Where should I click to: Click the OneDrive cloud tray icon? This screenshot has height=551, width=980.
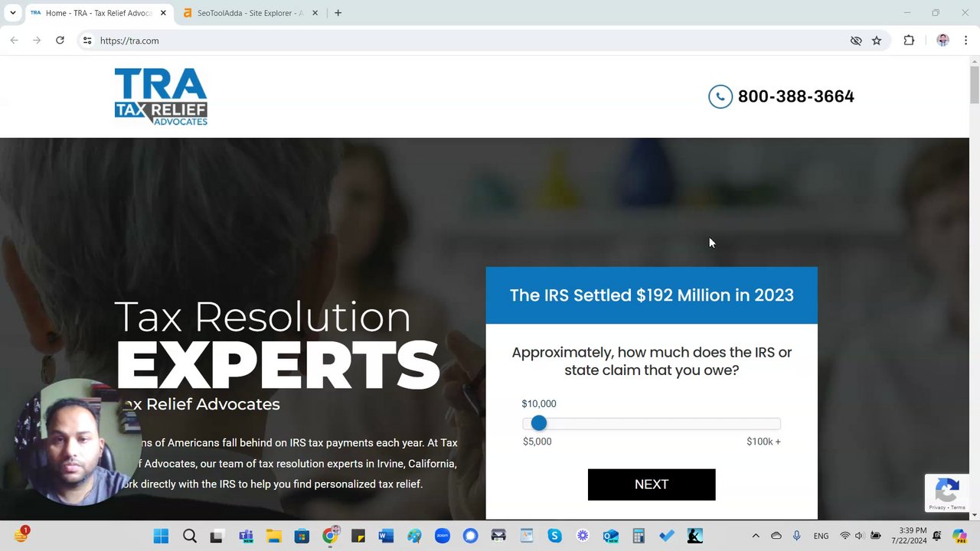click(x=776, y=536)
